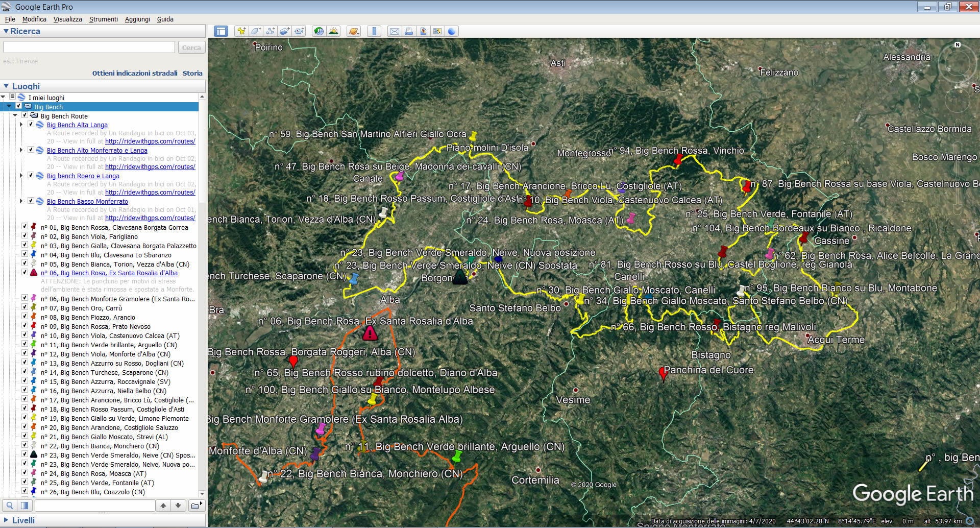This screenshot has height=528, width=980.
Task: Click the north N compass indicator
Action: [x=958, y=45]
